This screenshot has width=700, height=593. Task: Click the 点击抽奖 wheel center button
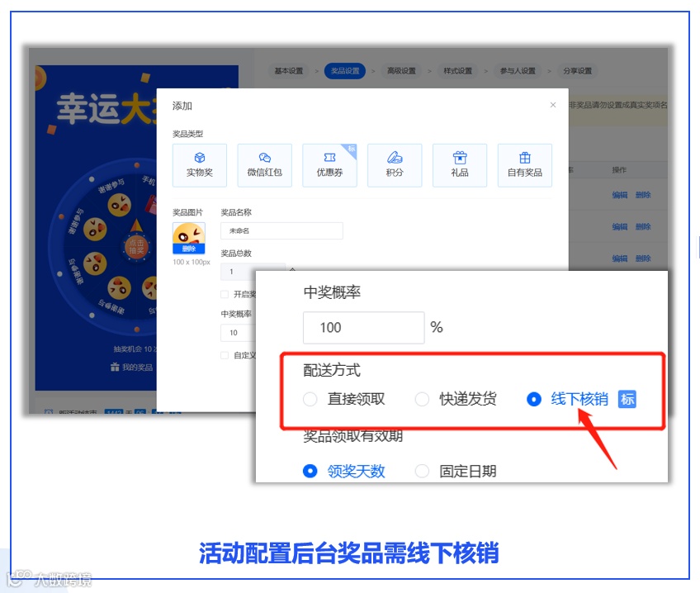tap(136, 246)
